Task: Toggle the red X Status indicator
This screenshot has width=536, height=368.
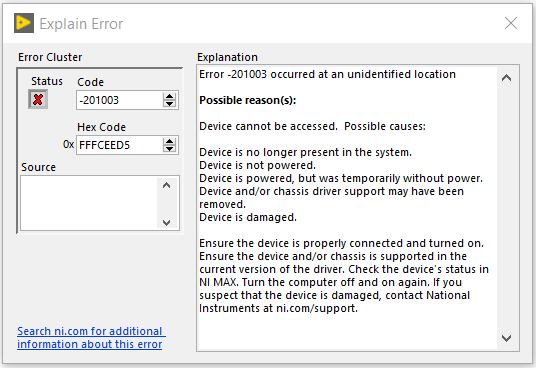Action: [x=38, y=99]
